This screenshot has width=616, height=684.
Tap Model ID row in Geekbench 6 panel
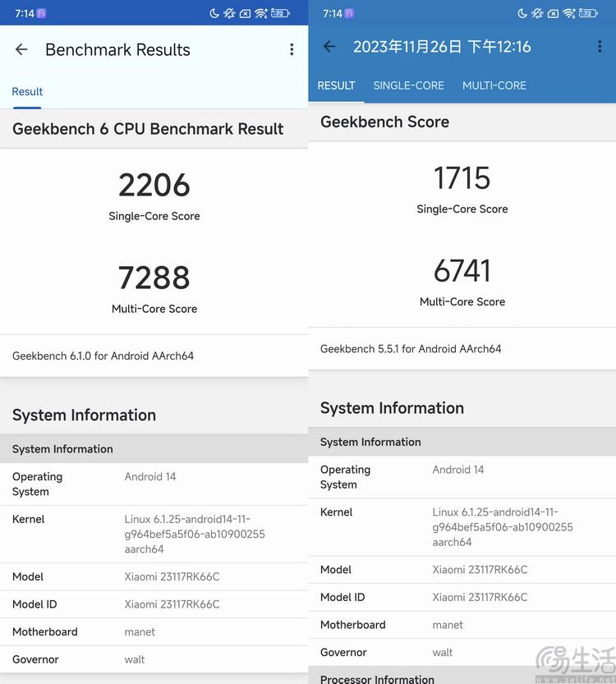point(154,604)
